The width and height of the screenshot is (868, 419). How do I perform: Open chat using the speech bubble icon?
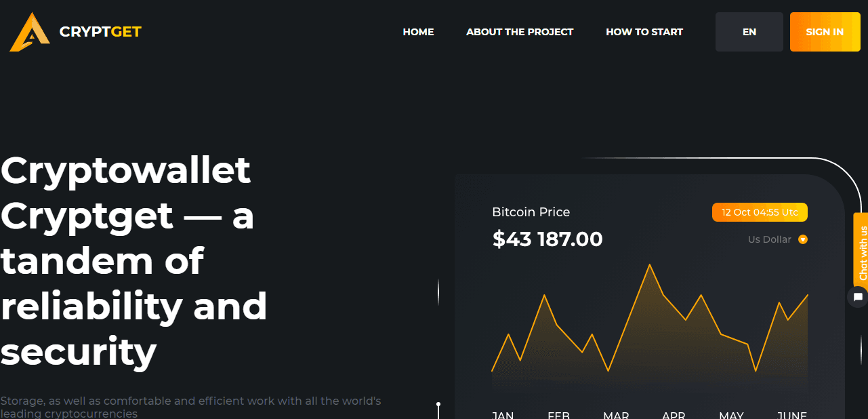[x=858, y=296]
